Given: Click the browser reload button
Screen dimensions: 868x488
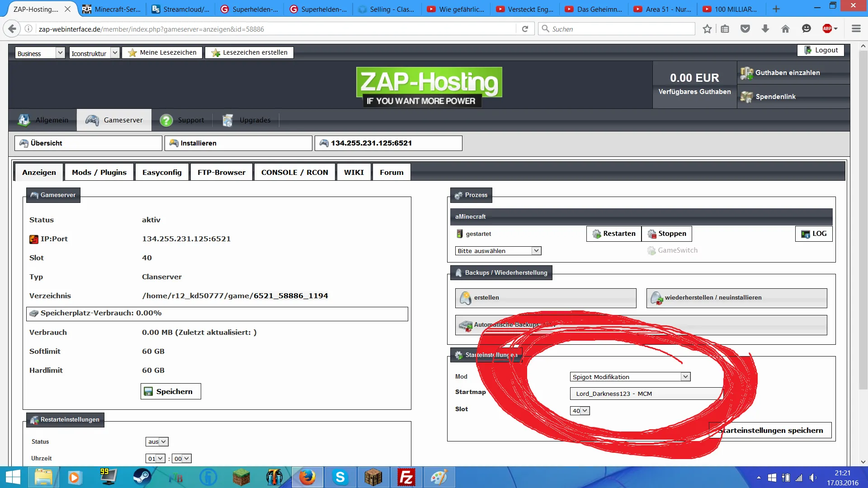Looking at the screenshot, I should pos(525,29).
